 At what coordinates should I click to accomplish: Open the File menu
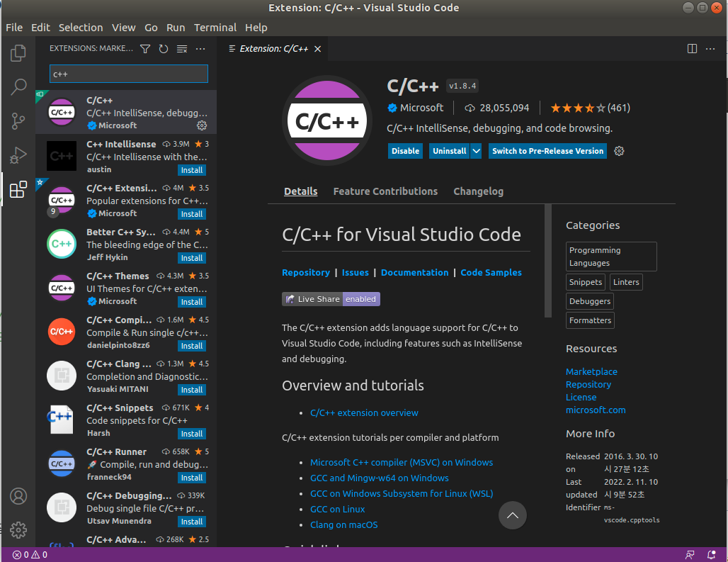click(x=14, y=28)
